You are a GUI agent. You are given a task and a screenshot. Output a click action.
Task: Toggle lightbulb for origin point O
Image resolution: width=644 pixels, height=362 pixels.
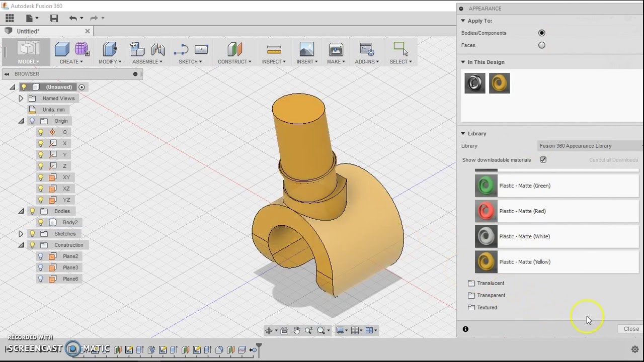[41, 132]
